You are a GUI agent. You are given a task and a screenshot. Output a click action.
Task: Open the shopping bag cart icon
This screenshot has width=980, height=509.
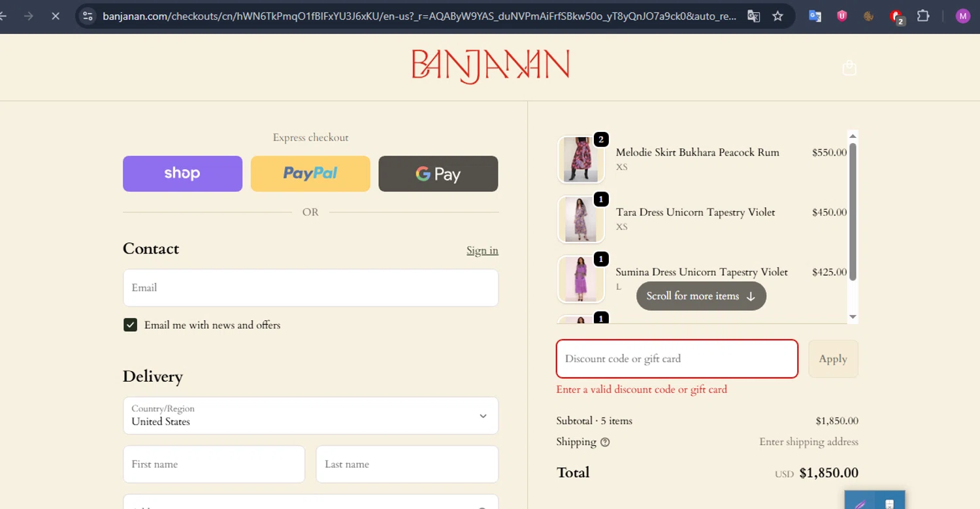(x=849, y=68)
